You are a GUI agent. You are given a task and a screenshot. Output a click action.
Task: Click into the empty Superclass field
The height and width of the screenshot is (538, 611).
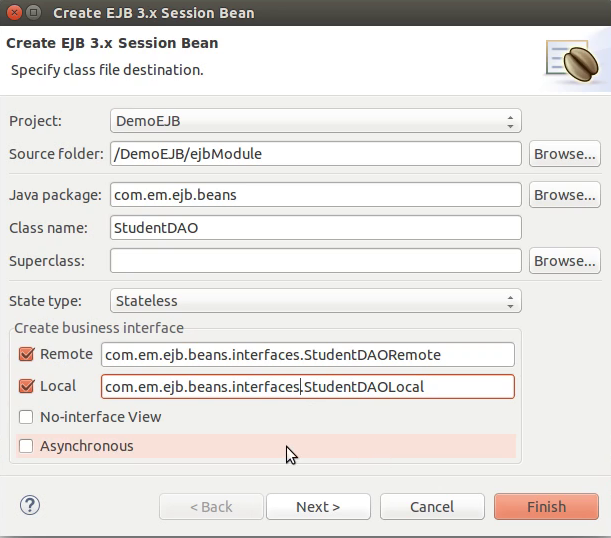316,261
